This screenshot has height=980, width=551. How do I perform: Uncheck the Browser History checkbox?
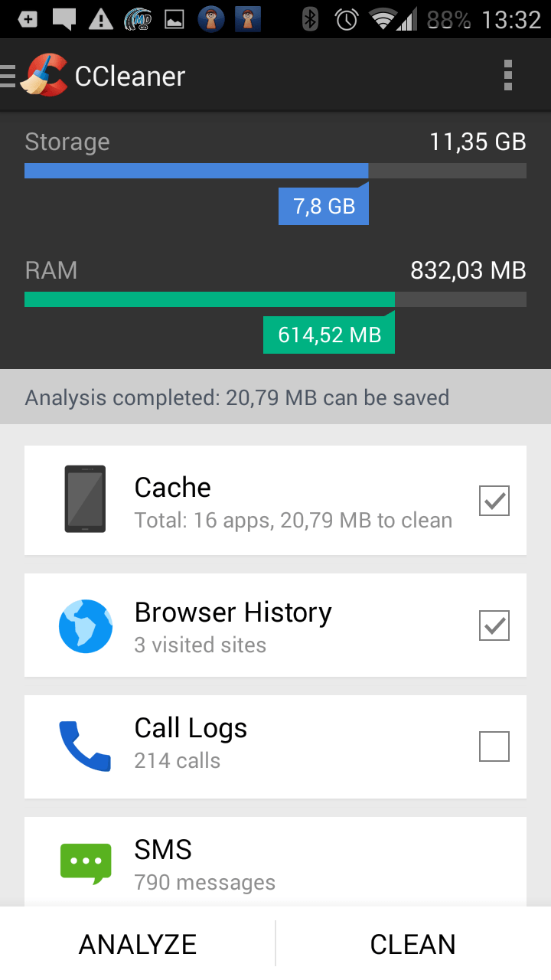point(494,626)
